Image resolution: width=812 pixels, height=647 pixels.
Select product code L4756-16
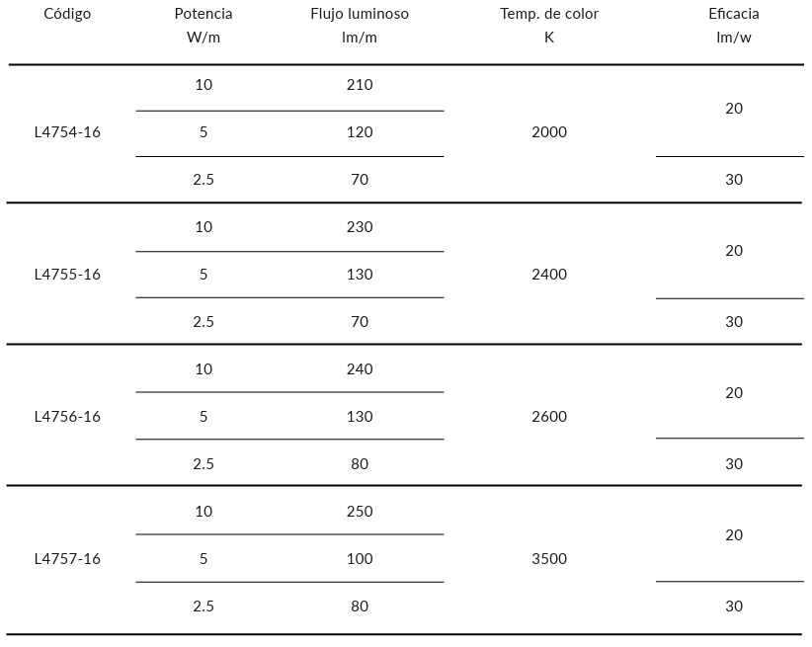67,417
